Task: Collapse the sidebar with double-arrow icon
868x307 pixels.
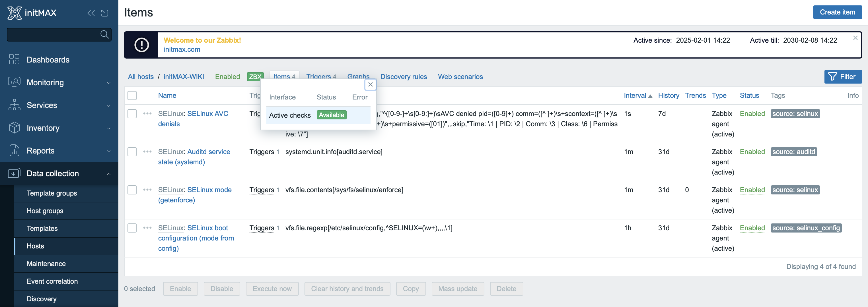Action: point(91,13)
